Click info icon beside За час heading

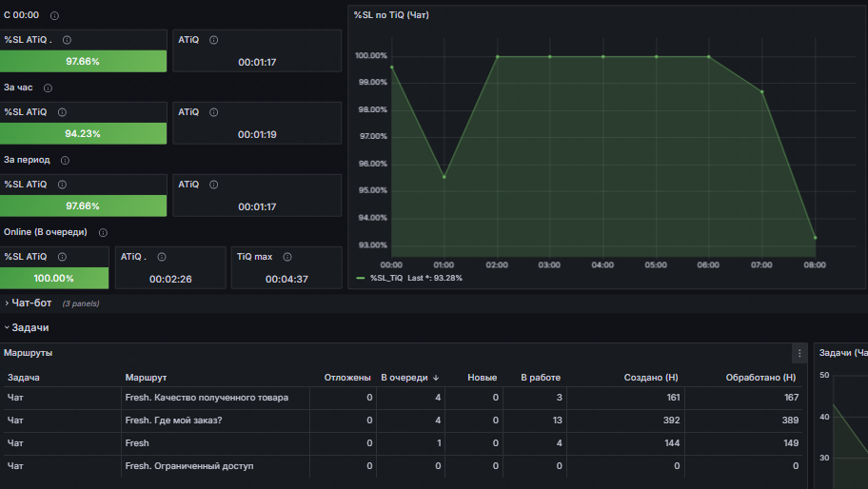(48, 88)
